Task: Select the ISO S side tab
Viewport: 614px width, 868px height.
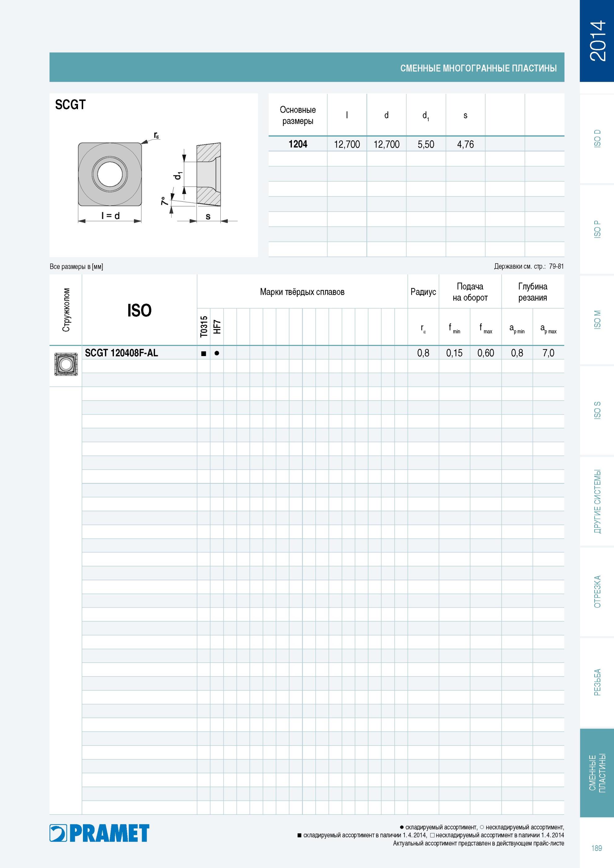Action: pyautogui.click(x=597, y=410)
